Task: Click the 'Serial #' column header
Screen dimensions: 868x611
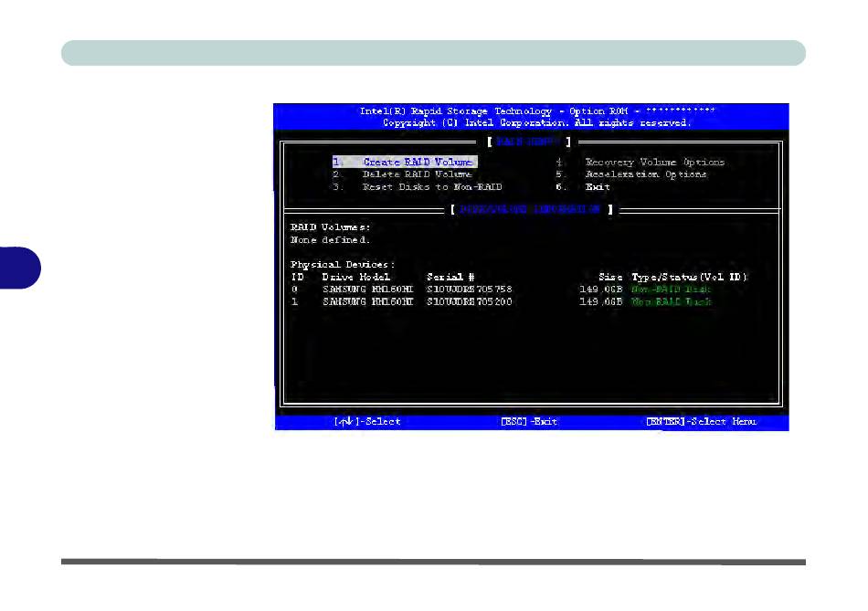Action: (x=450, y=277)
